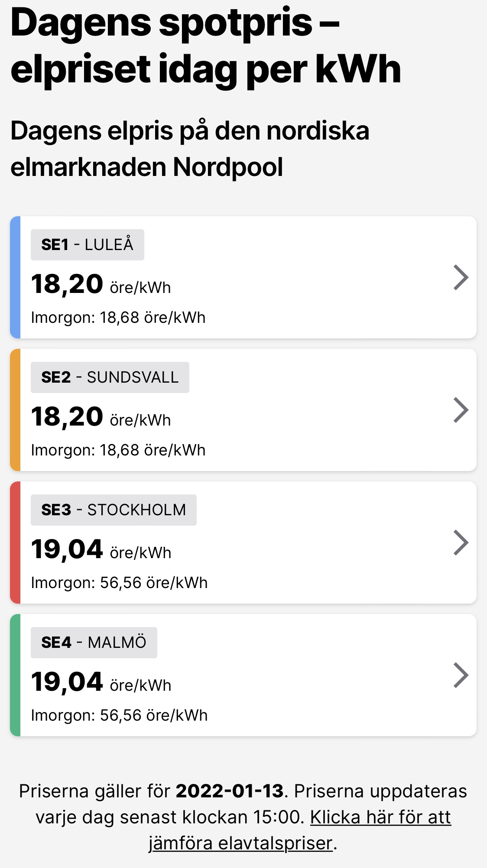
Task: Select the SE1 - LULEÅ area badge
Action: (87, 245)
